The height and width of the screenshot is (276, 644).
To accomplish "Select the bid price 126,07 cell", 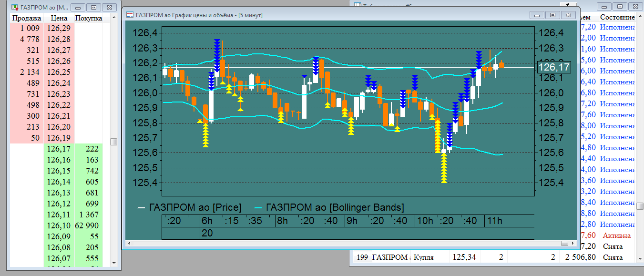I will [59, 259].
